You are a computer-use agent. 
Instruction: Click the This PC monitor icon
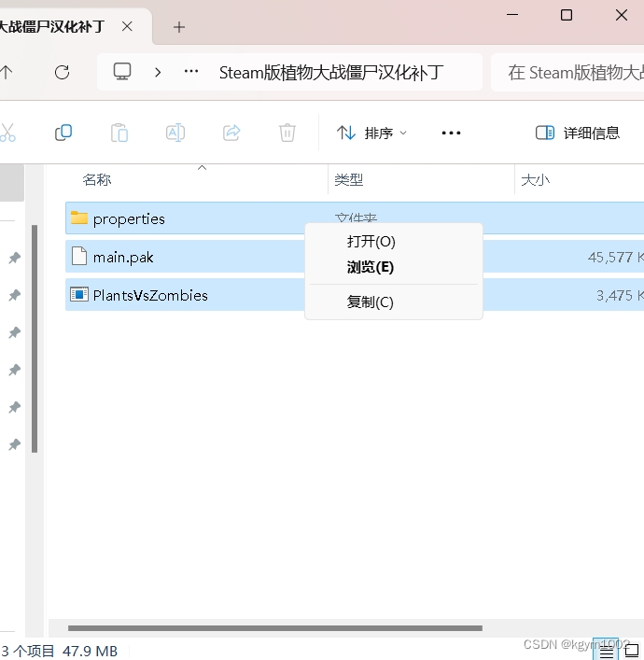tap(122, 72)
